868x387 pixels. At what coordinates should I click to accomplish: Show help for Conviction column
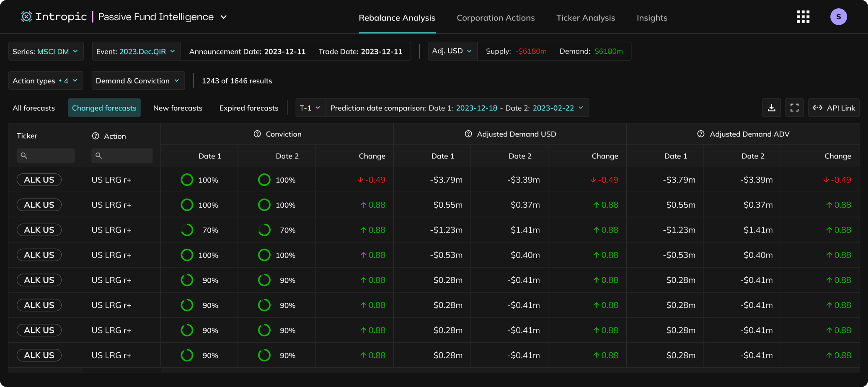257,134
